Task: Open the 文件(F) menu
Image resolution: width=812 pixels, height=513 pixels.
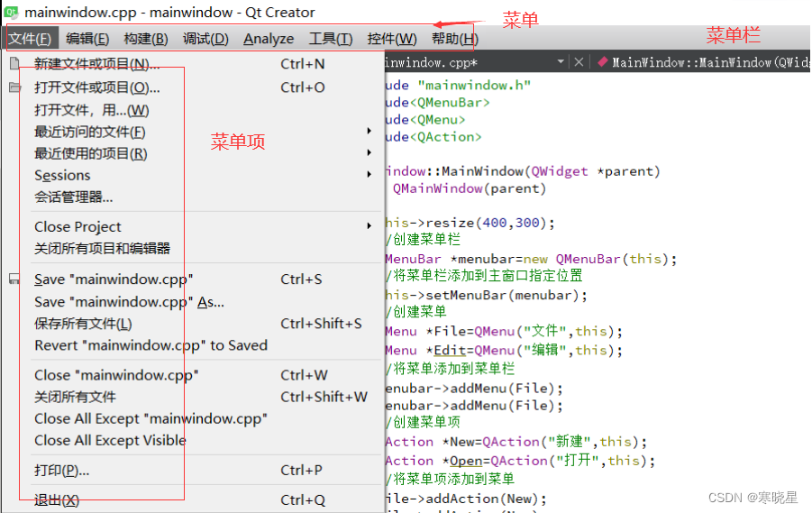Action: 30,39
